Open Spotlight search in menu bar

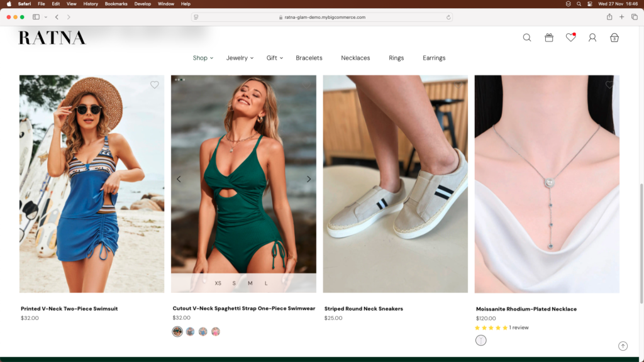pyautogui.click(x=579, y=4)
